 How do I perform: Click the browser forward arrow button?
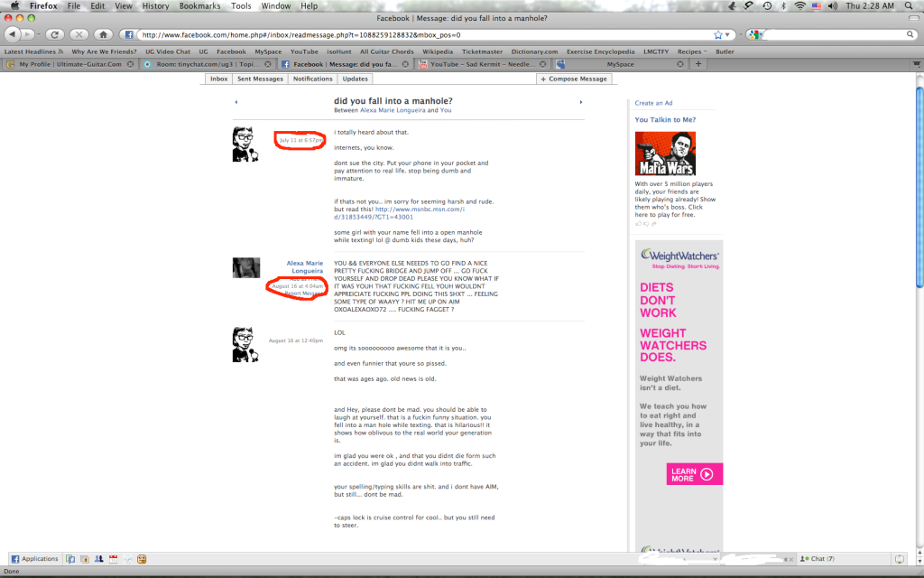pyautogui.click(x=26, y=35)
